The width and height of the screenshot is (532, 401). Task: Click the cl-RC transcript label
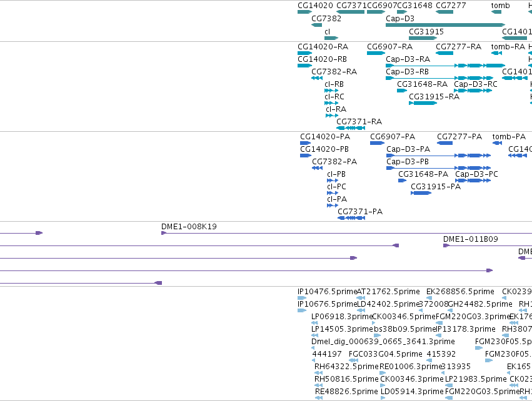[334, 97]
